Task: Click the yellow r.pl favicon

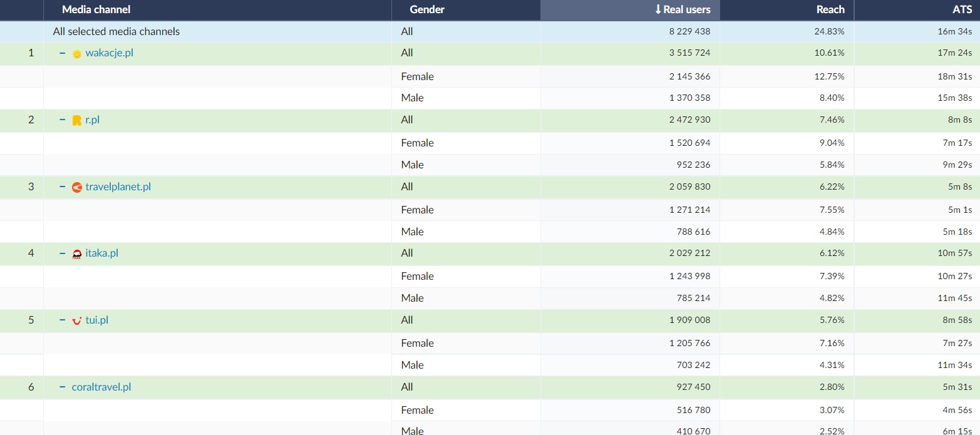Action: 77,120
